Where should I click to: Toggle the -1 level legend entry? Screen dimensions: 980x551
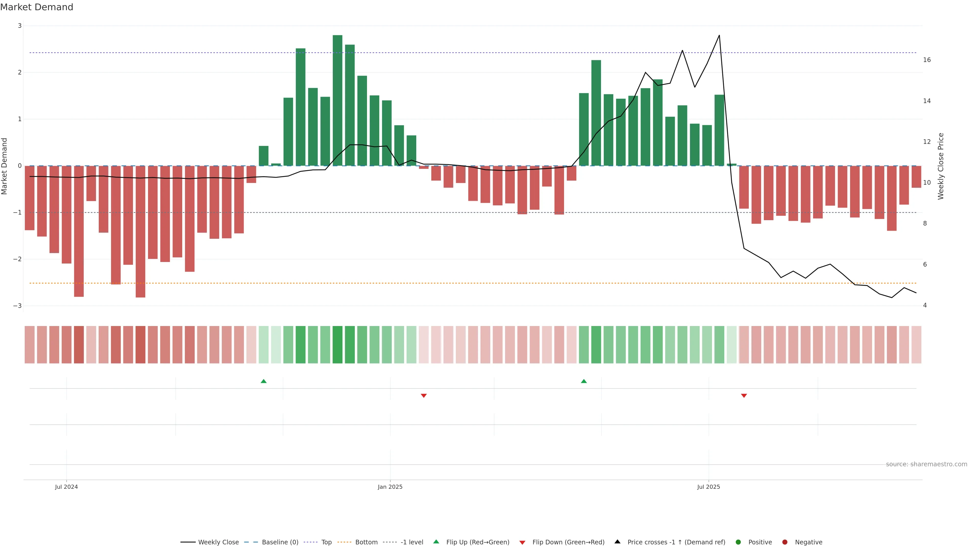pos(412,542)
